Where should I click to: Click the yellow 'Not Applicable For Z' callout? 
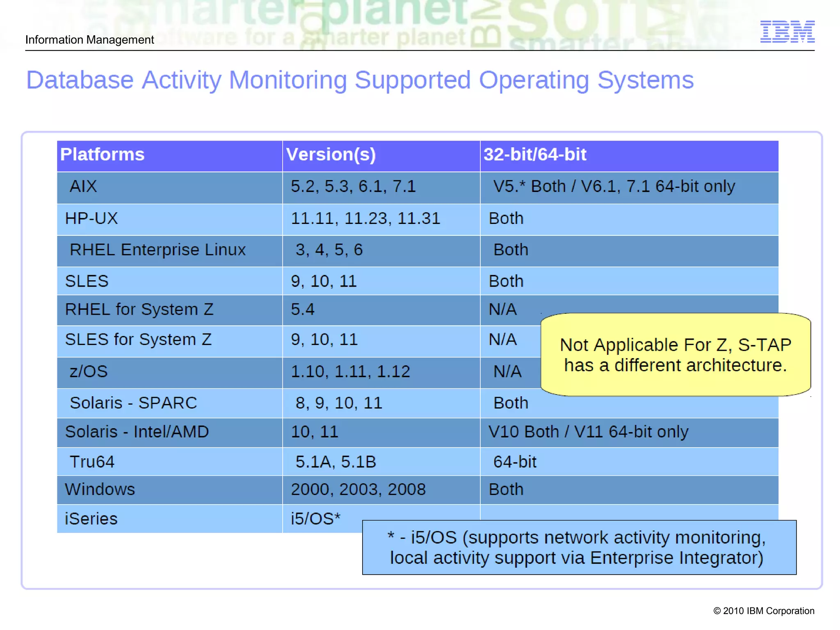tap(676, 355)
